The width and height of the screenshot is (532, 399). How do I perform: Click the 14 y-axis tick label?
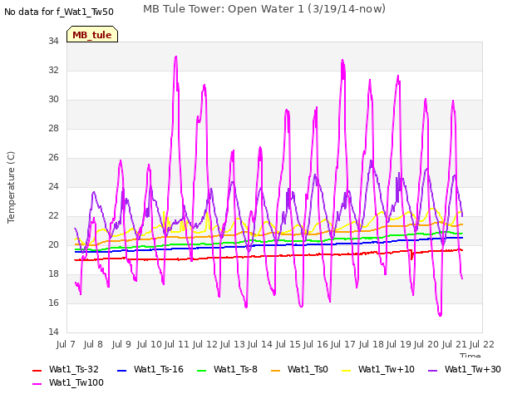(53, 332)
